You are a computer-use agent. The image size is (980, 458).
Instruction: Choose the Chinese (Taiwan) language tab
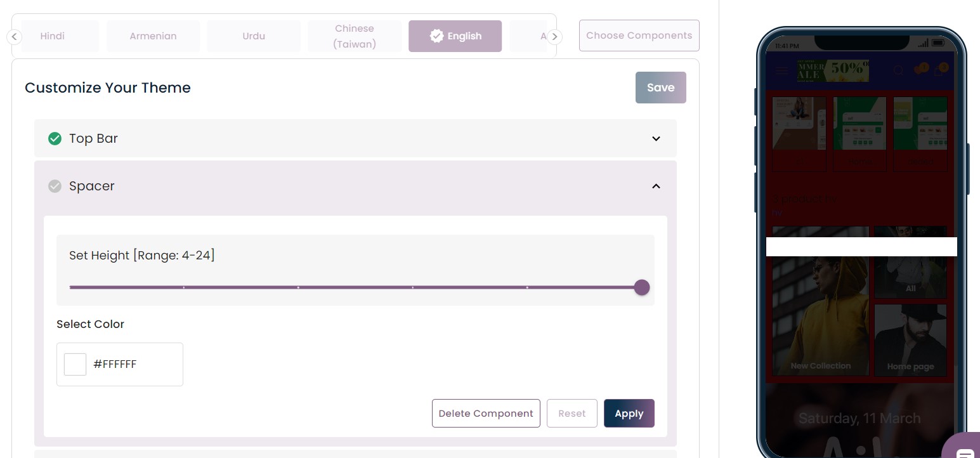(355, 36)
